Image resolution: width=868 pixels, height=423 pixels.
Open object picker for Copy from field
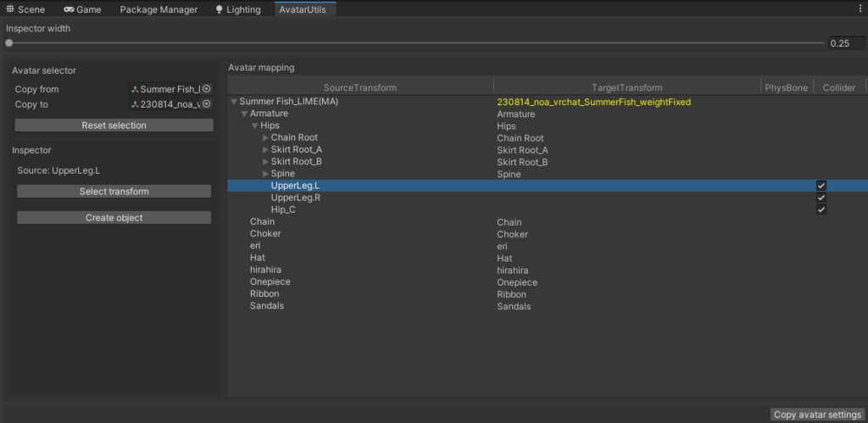click(206, 89)
